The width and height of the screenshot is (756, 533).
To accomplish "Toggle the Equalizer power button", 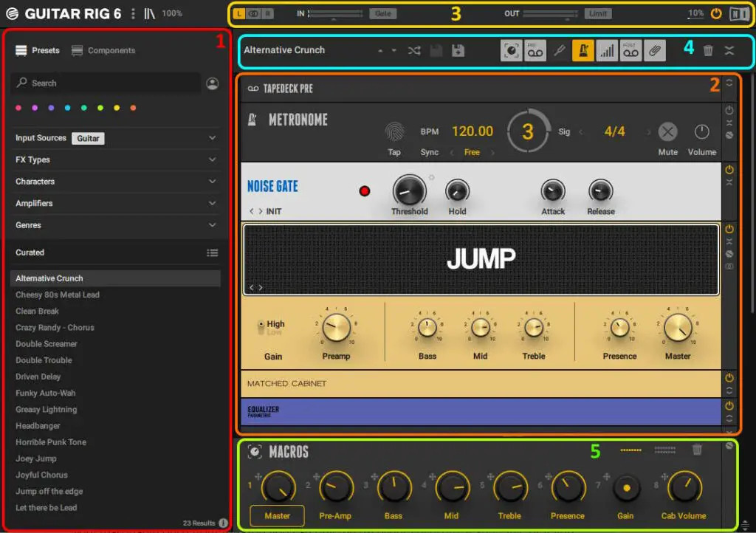I will [x=729, y=406].
